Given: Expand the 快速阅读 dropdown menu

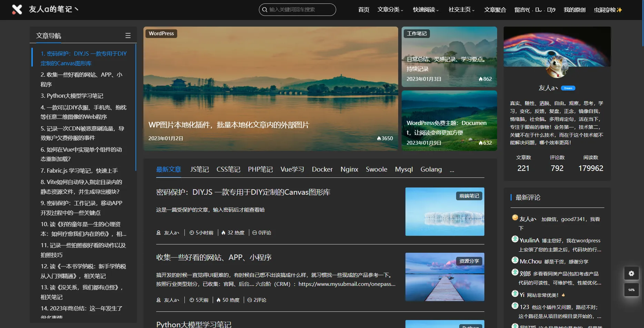Looking at the screenshot, I should point(426,10).
